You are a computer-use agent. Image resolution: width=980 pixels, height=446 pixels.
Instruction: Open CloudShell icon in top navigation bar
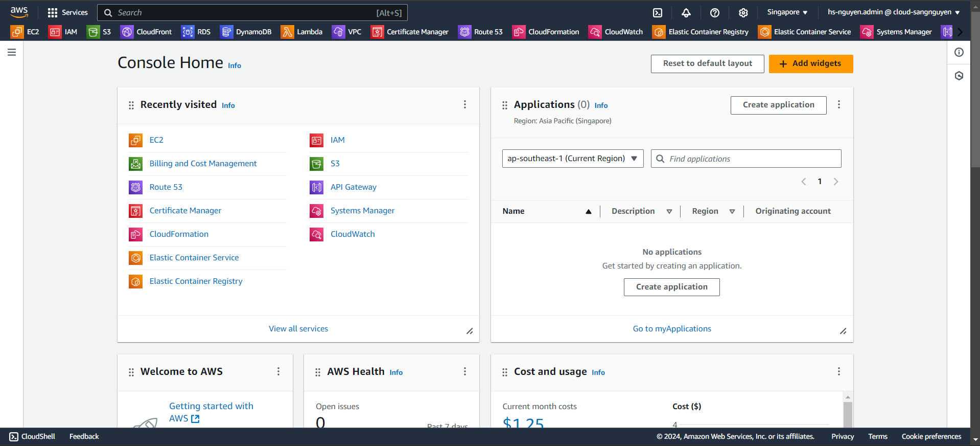(658, 13)
